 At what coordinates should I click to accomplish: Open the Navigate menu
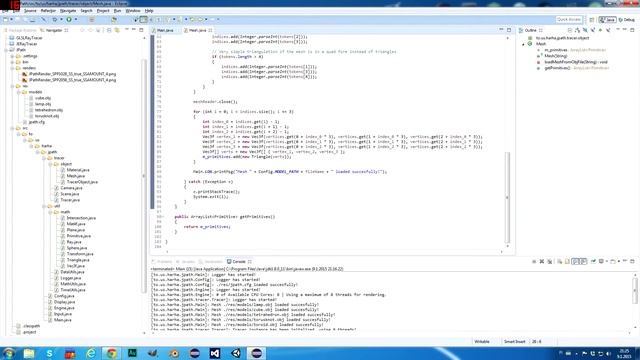(68, 11)
